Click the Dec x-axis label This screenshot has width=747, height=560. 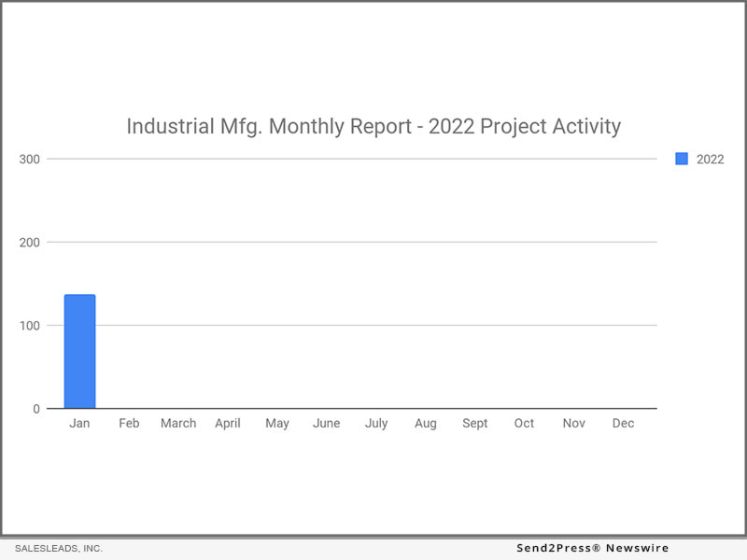coord(624,424)
